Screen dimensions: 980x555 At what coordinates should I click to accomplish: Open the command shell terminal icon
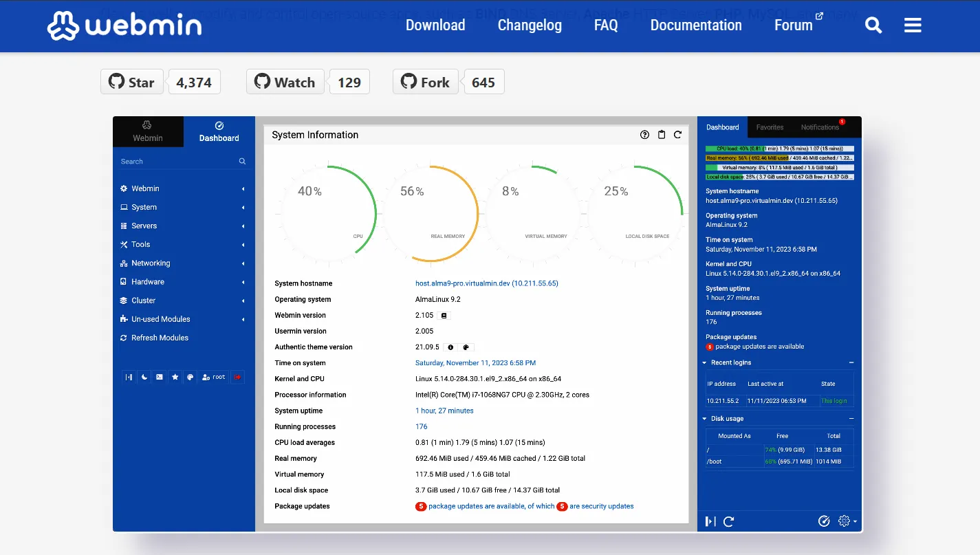point(160,377)
